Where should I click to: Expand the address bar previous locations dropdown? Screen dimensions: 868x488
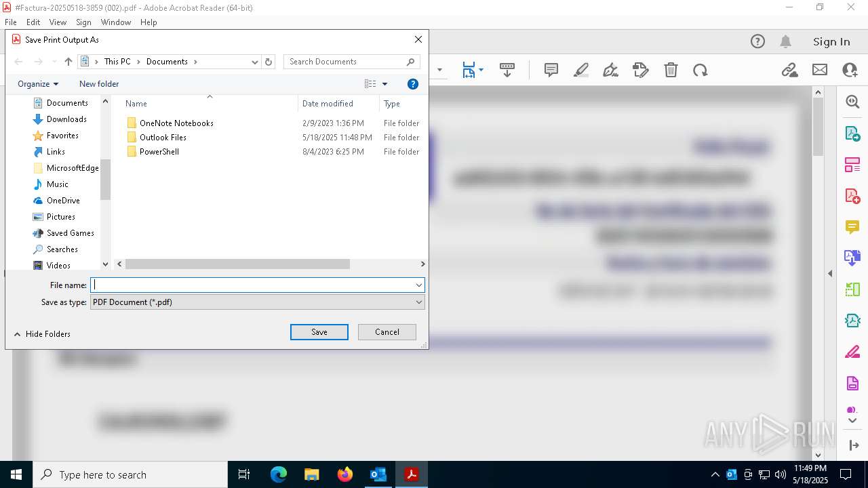pyautogui.click(x=255, y=62)
